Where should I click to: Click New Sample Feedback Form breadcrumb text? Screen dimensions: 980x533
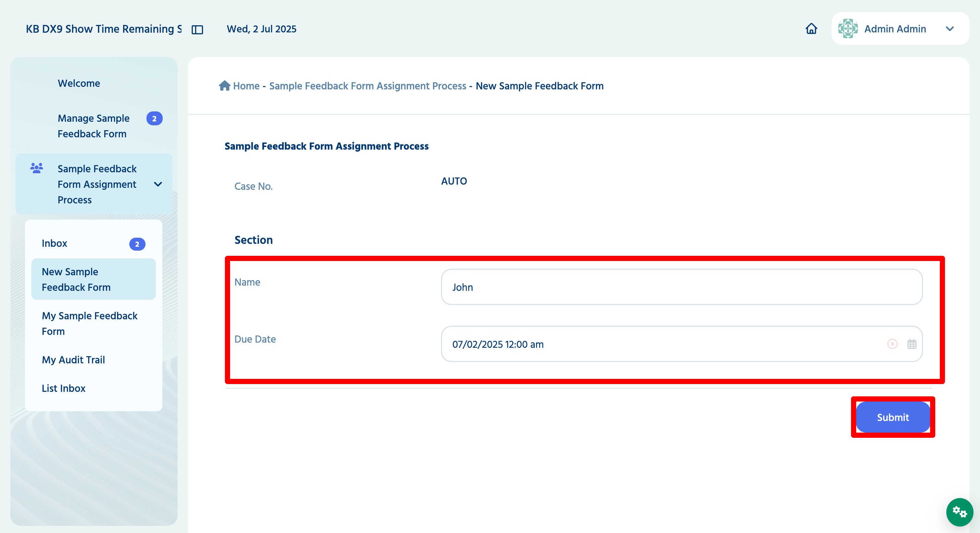pyautogui.click(x=540, y=86)
